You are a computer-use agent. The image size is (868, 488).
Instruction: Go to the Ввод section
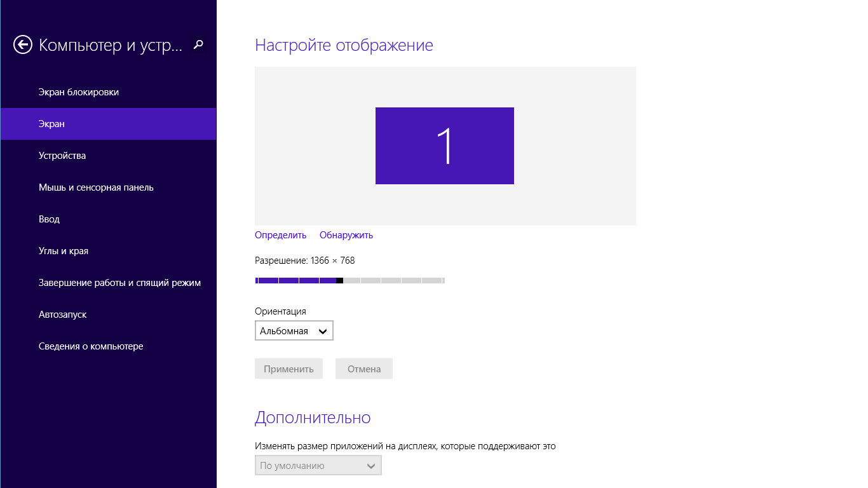click(108, 219)
